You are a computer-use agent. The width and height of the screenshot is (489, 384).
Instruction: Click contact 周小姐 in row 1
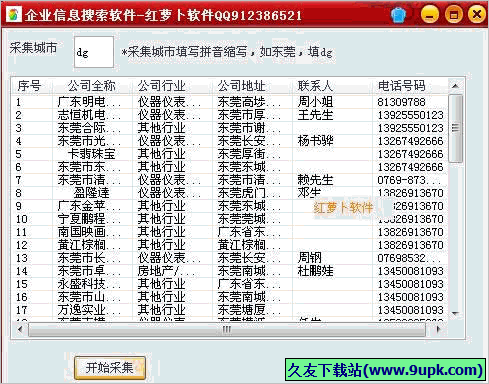[315, 102]
